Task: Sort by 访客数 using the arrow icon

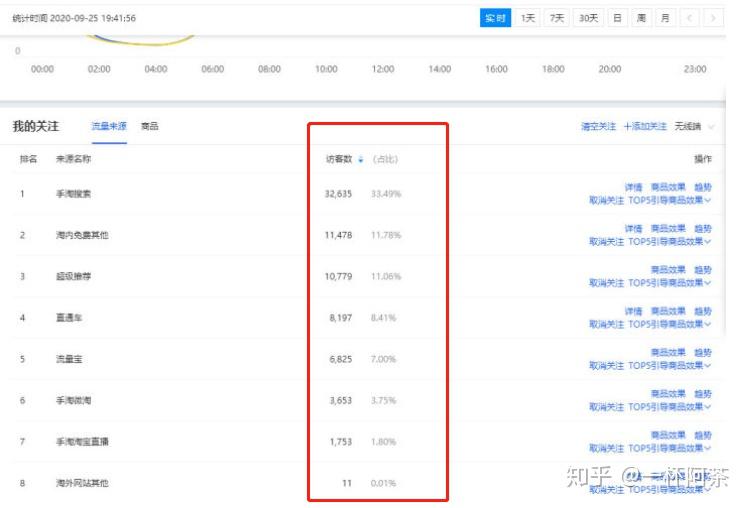Action: 361,159
